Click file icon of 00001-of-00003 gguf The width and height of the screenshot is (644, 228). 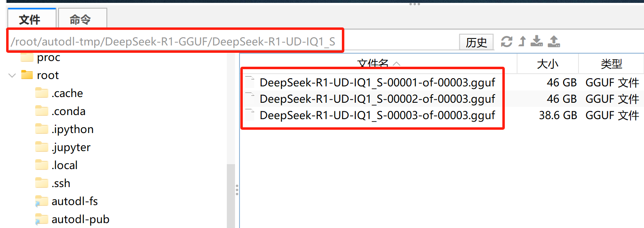(250, 82)
